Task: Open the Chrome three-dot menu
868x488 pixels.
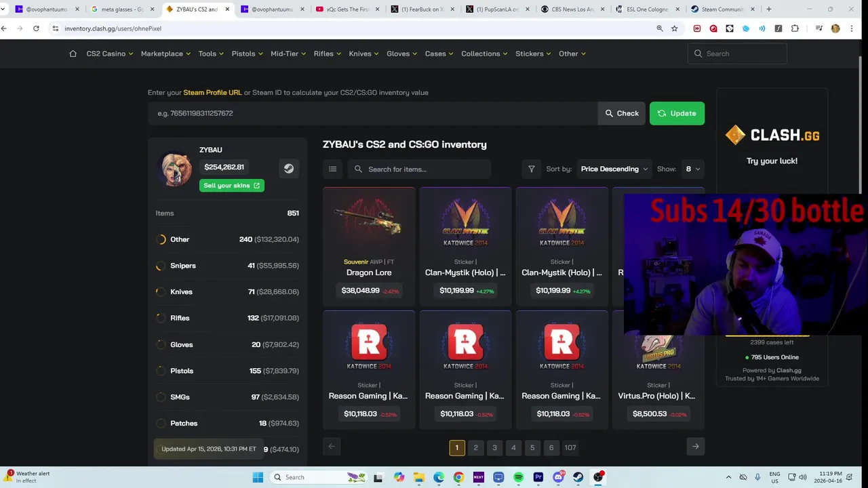Action: tap(852, 28)
